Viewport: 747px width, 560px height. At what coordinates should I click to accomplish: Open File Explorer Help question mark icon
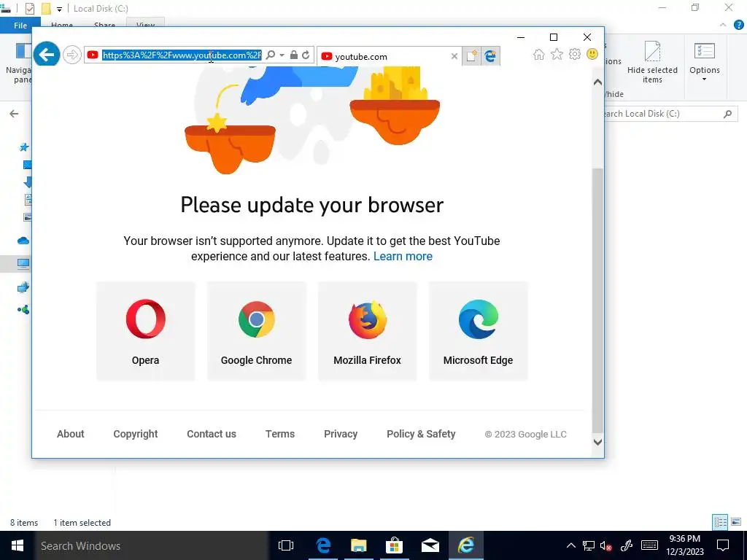[738, 25]
